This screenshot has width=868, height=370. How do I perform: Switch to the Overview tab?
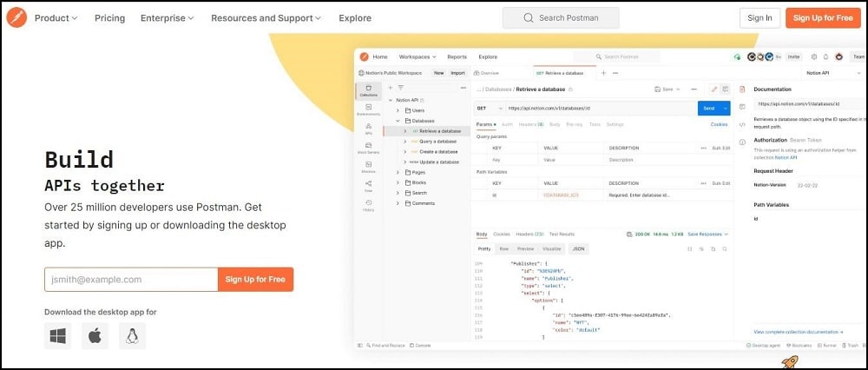pyautogui.click(x=487, y=73)
